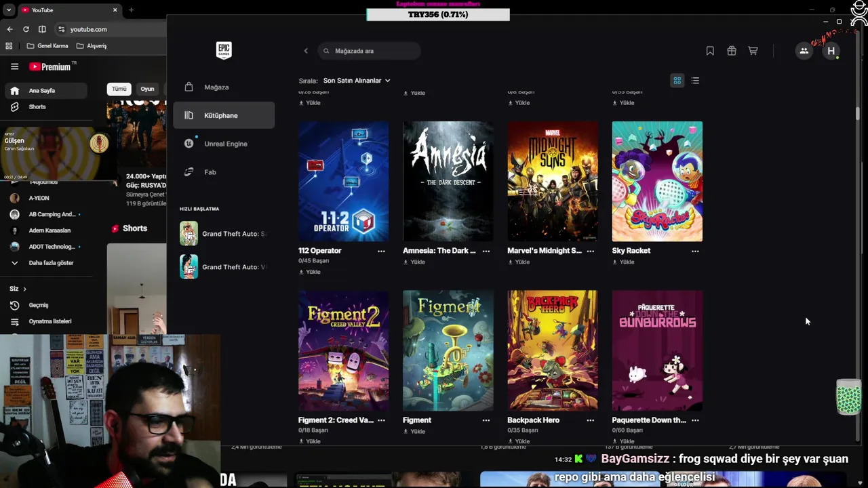Image resolution: width=868 pixels, height=488 pixels.
Task: Click the Epic Games logo
Action: pos(224,50)
